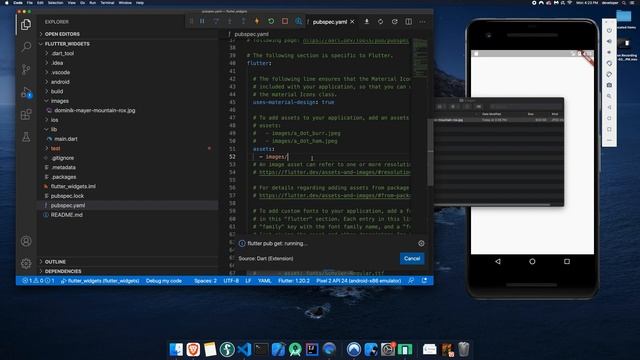The image size is (640, 360).
Task: Click the Flutter version in the status bar
Action: point(293,281)
